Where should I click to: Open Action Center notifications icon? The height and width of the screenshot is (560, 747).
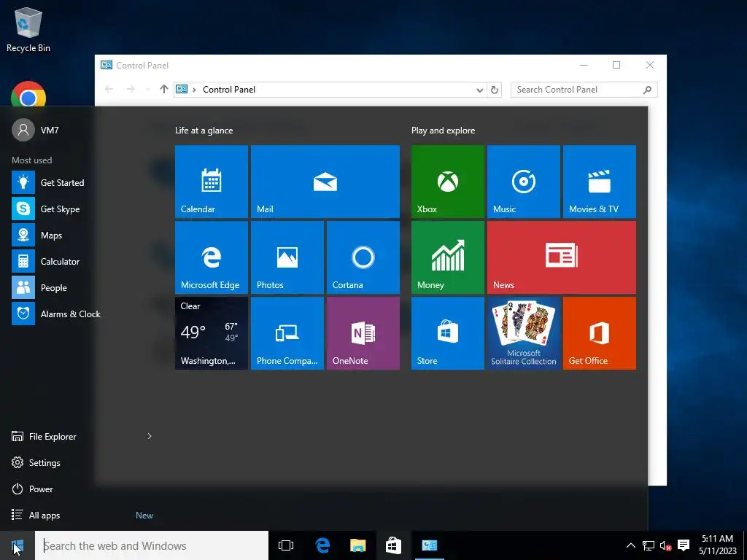[x=684, y=545]
